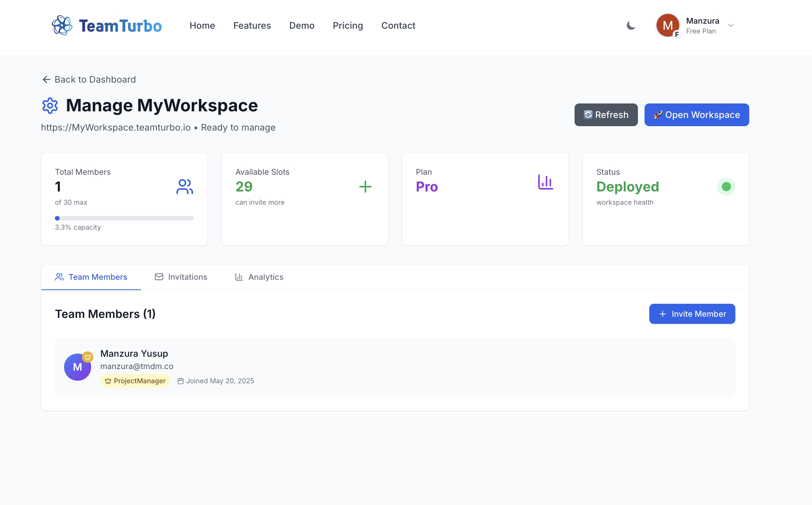Click the ProjectManager role badge

(135, 381)
